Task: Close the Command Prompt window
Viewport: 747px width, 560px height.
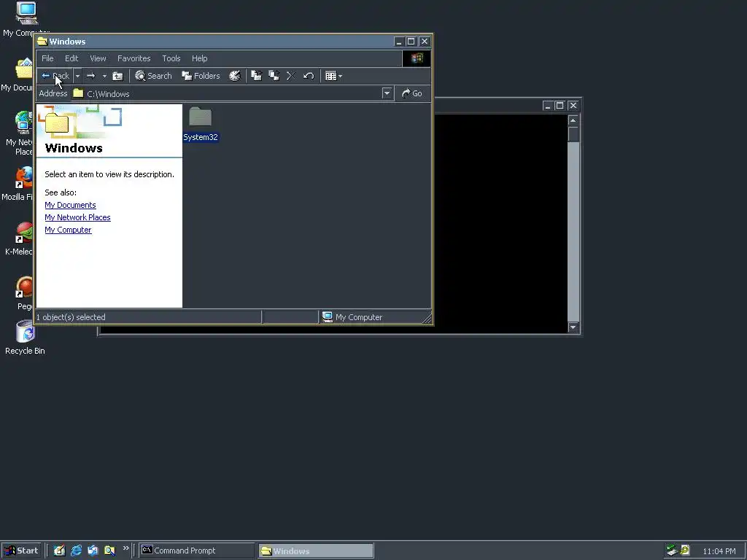Action: coord(573,105)
